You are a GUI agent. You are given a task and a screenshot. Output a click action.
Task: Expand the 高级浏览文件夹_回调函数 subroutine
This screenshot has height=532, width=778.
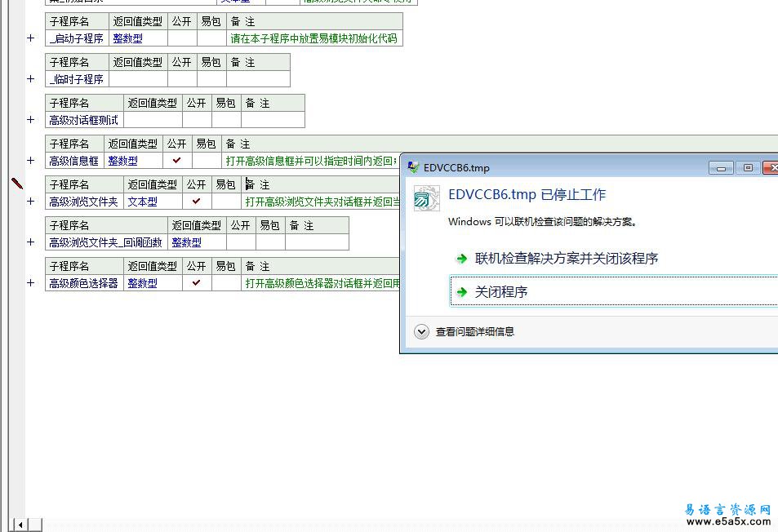tap(31, 242)
